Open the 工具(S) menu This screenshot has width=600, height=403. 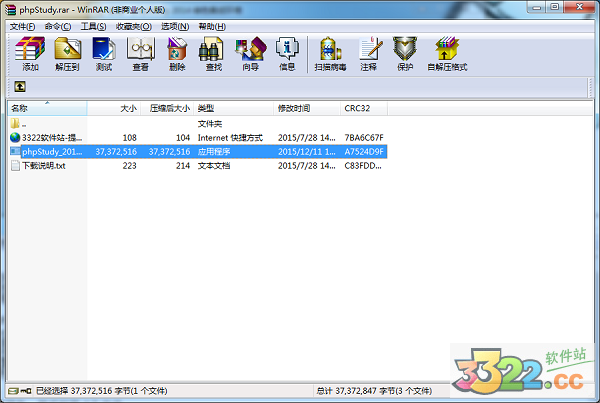click(x=93, y=26)
